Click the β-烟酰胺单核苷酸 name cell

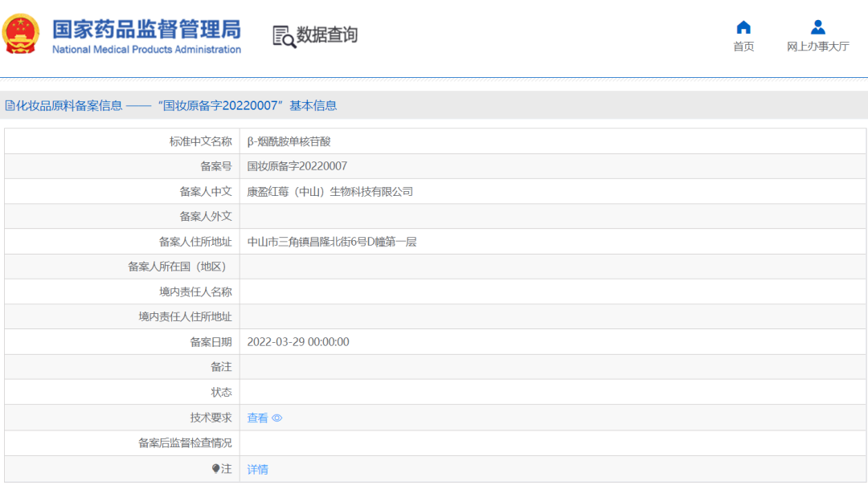[x=553, y=141]
